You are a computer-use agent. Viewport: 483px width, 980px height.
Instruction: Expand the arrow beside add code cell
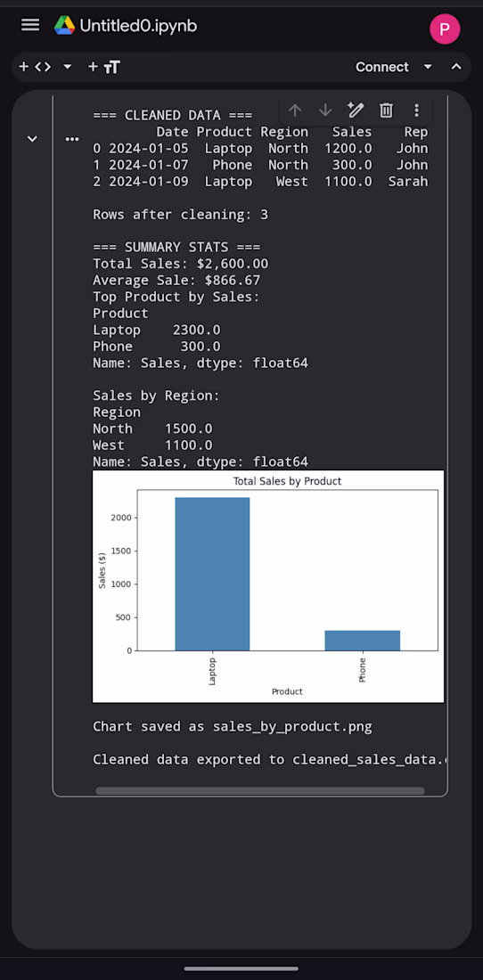pos(68,67)
